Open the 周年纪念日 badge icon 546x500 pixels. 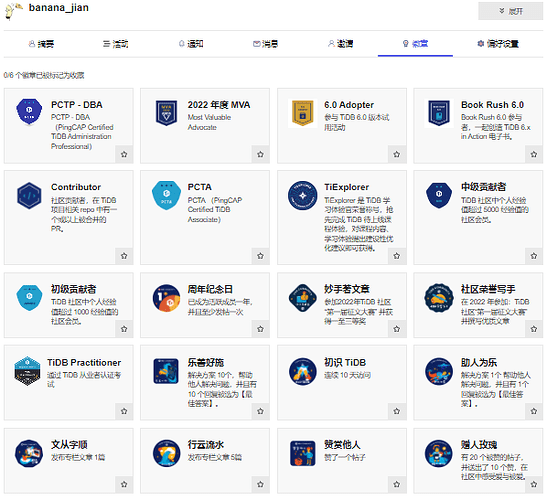[166, 298]
